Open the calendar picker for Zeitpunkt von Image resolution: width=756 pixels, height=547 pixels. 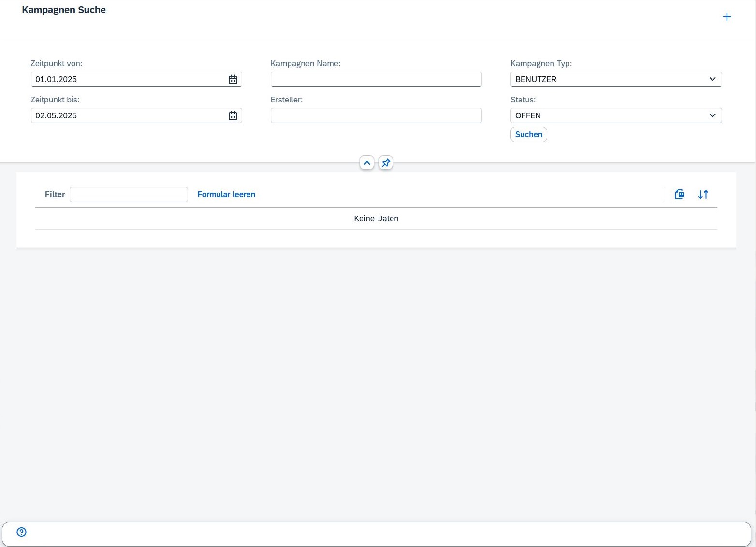(x=233, y=80)
